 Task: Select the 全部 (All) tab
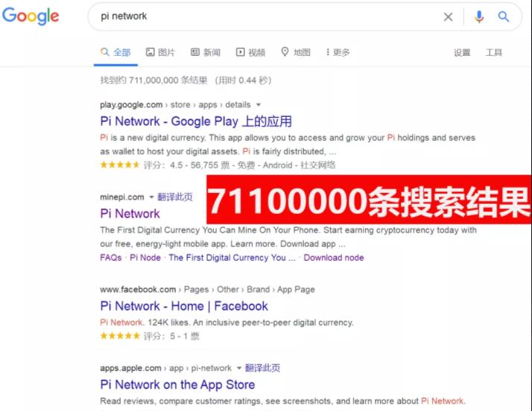click(115, 52)
